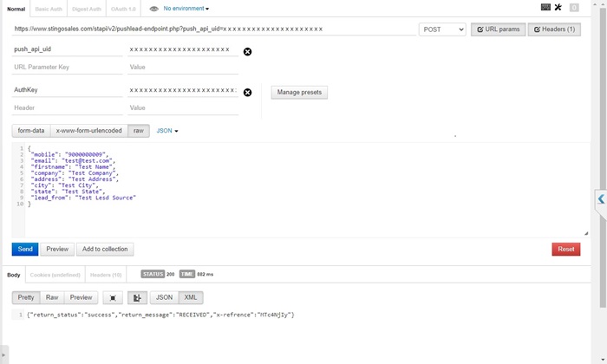The height and width of the screenshot is (364, 607).
Task: Toggle fullscreen response view icon
Action: click(113, 297)
